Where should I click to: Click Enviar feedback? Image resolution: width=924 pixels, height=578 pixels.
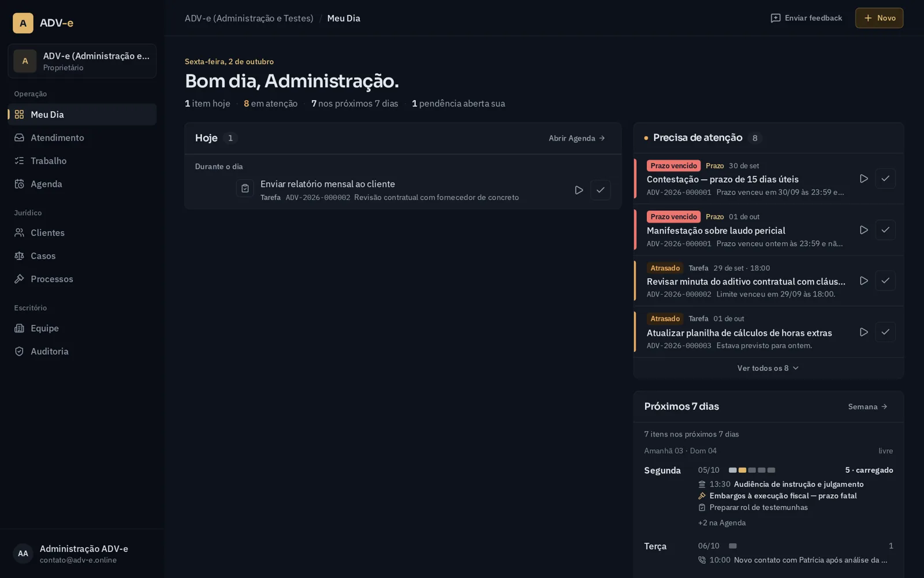coord(806,18)
